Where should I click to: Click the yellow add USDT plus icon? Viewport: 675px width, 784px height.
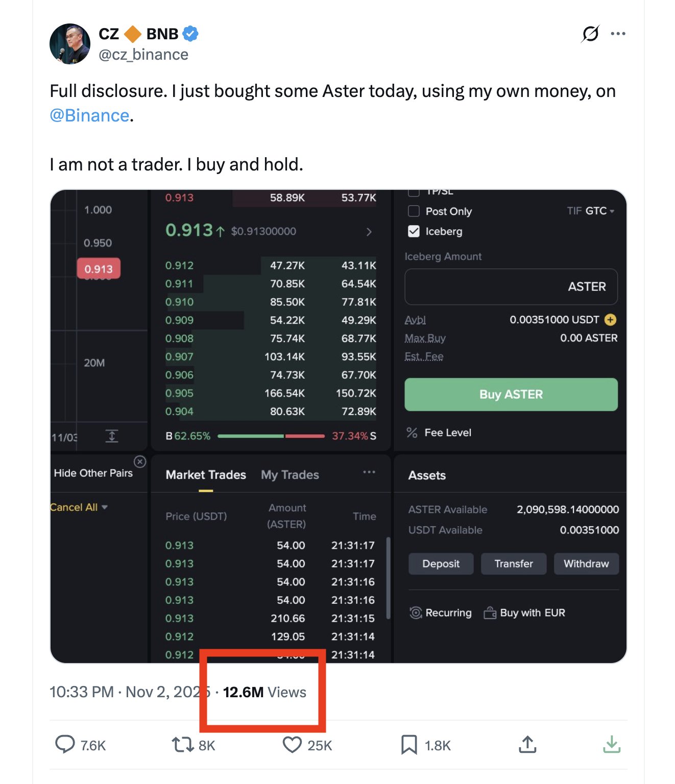(x=610, y=320)
